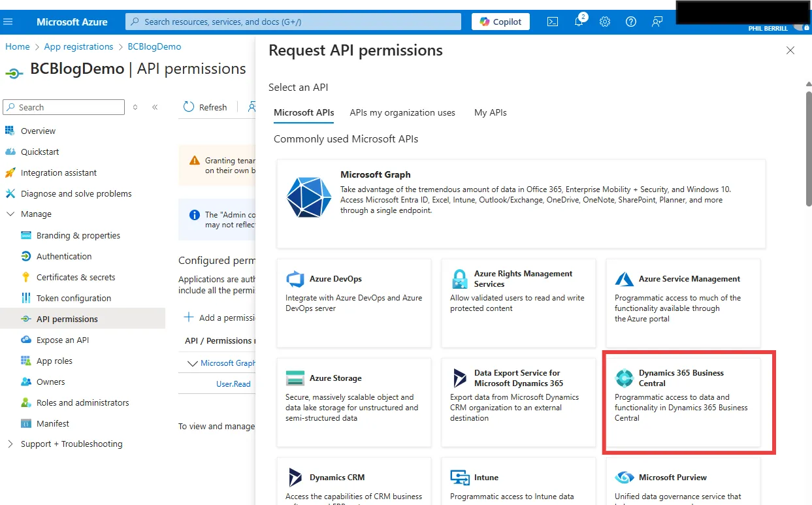The image size is (812, 505).
Task: Select the Azure Storage card
Action: pyautogui.click(x=354, y=402)
